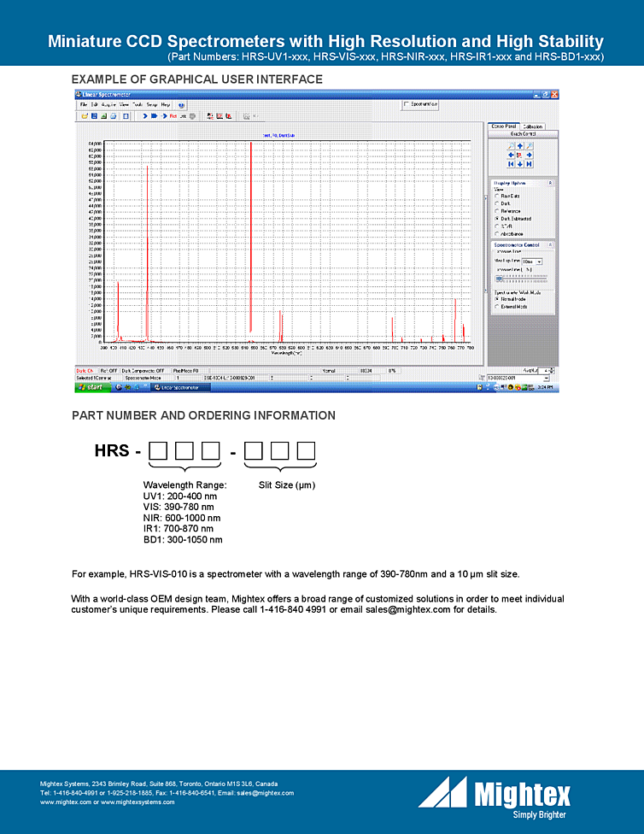Open the File menu
The height and width of the screenshot is (834, 644).
point(84,105)
